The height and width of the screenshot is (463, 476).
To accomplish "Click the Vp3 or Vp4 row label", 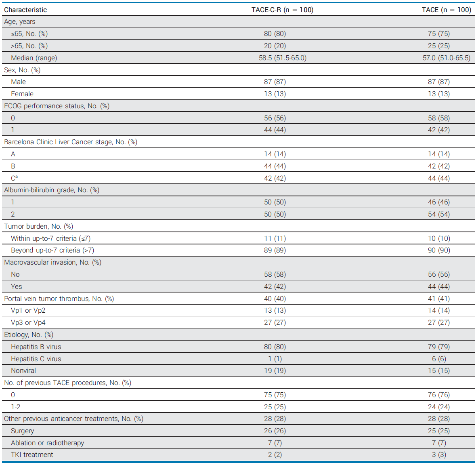I will 28,322.
